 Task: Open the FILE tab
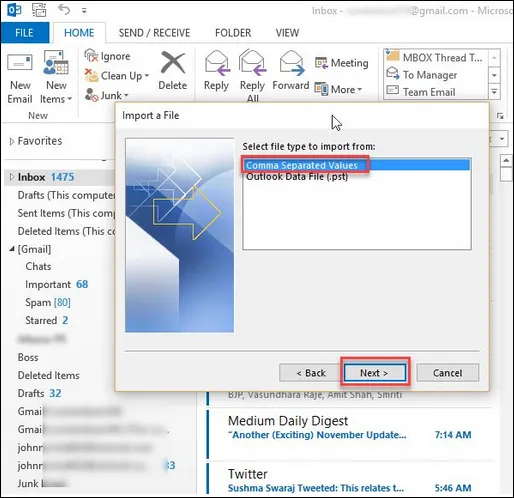click(x=24, y=33)
